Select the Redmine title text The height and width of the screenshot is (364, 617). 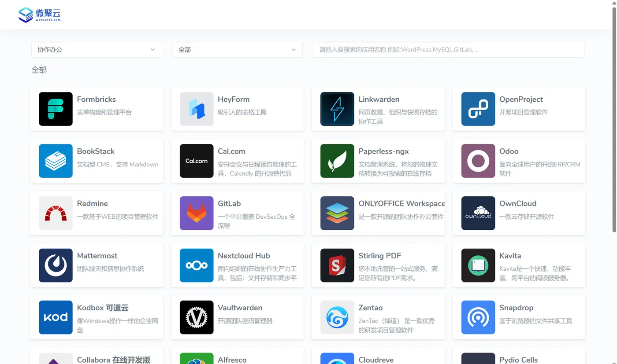point(93,204)
